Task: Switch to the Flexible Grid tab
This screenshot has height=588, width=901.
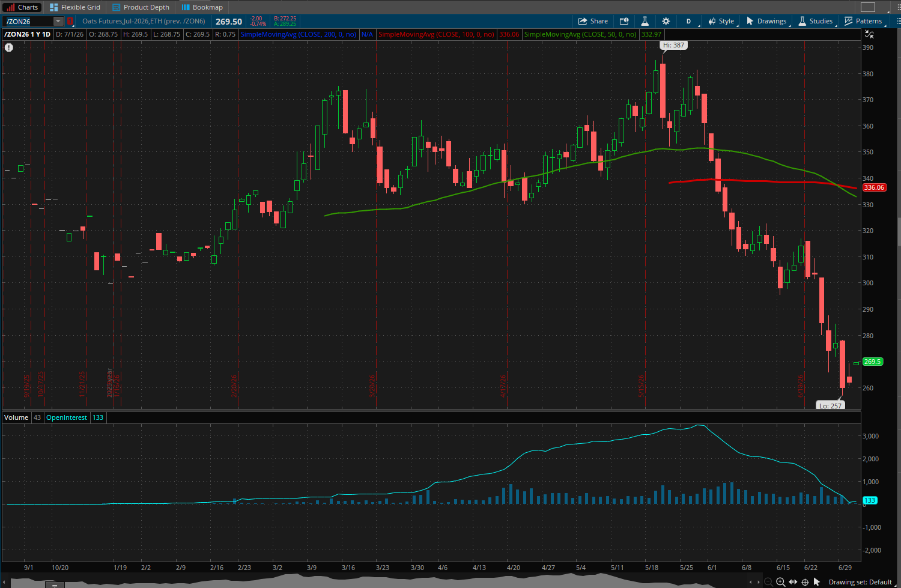Action: point(75,7)
